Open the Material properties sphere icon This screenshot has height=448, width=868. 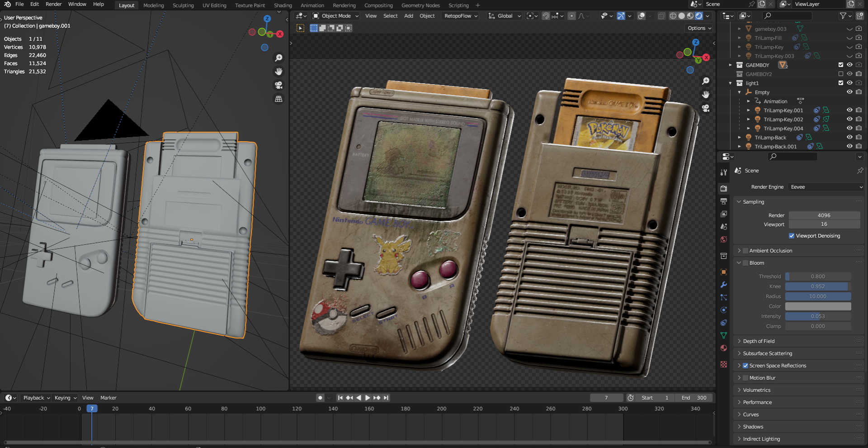coord(724,348)
